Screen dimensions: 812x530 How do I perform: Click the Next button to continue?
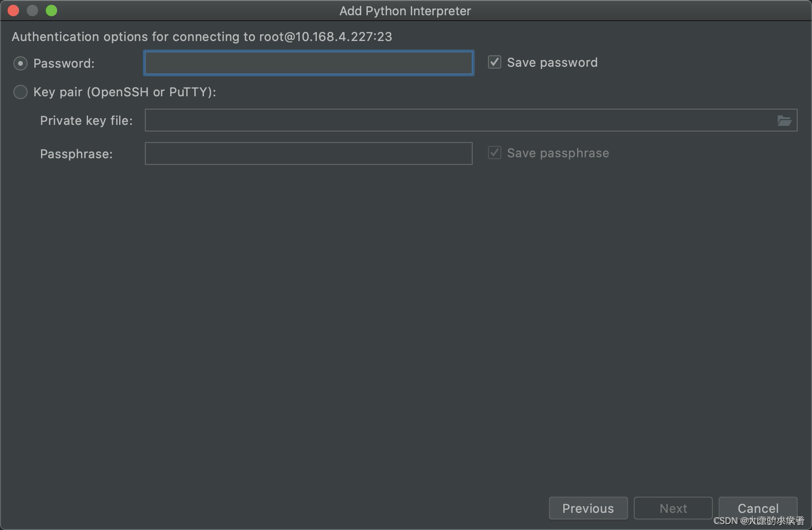pyautogui.click(x=673, y=508)
